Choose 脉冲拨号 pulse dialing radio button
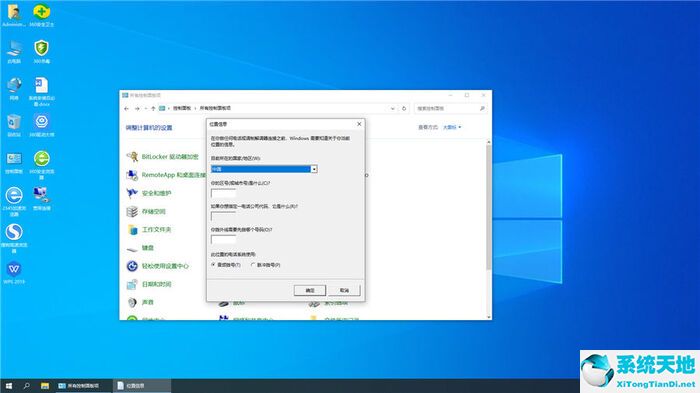The width and height of the screenshot is (700, 393). [266, 265]
